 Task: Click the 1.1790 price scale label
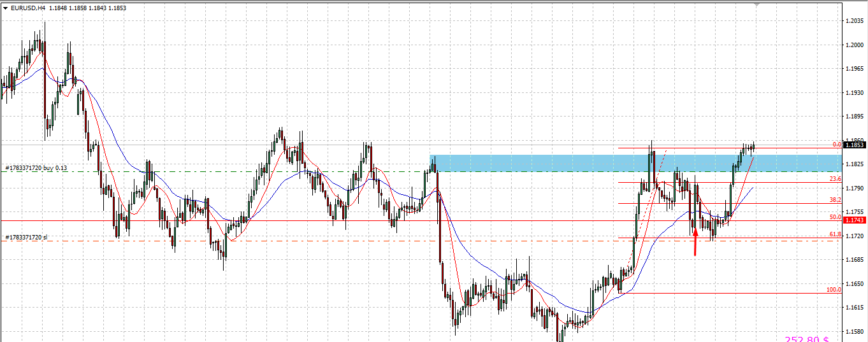pyautogui.click(x=854, y=189)
